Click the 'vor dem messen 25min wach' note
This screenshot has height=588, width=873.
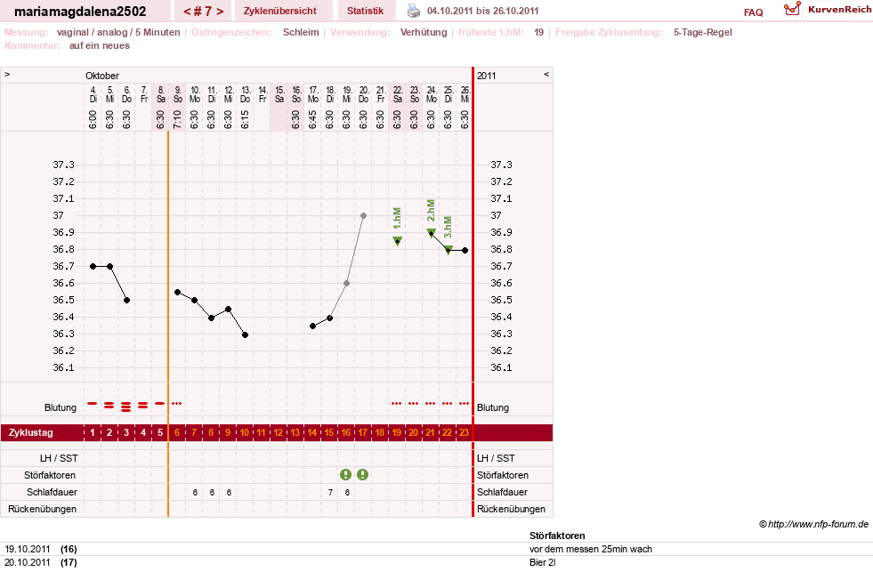(591, 549)
